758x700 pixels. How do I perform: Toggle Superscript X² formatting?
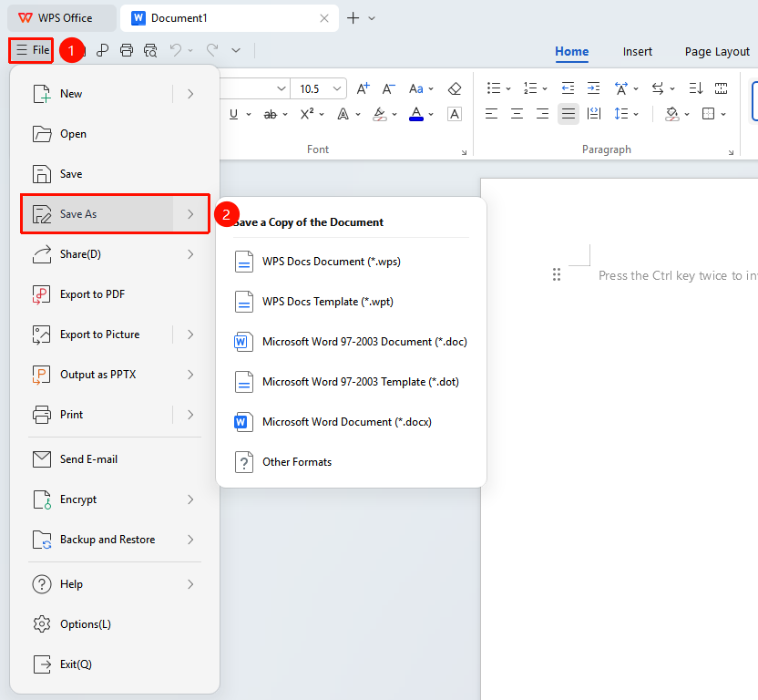(x=307, y=114)
